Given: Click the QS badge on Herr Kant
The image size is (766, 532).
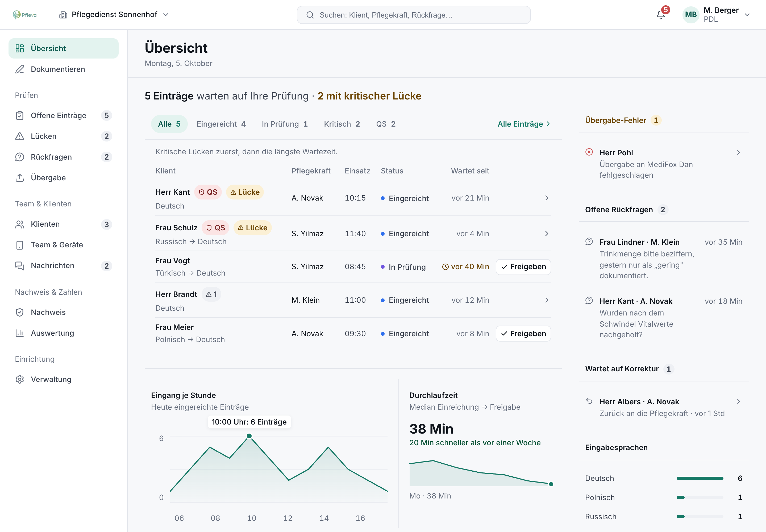Looking at the screenshot, I should coord(208,192).
